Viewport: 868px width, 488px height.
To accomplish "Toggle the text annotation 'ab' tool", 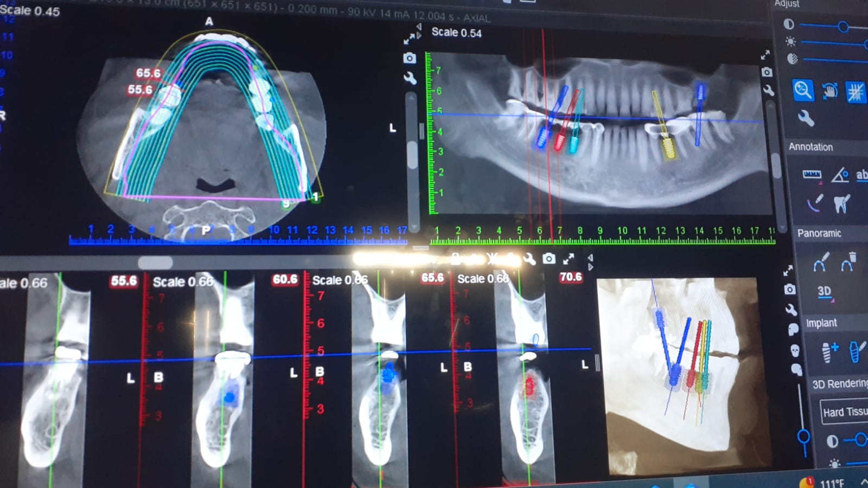I will tap(864, 175).
